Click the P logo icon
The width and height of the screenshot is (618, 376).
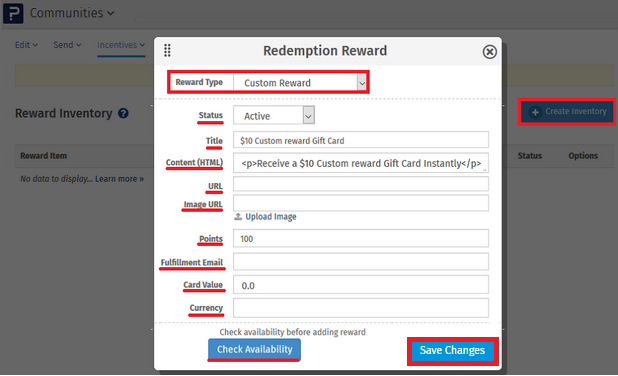point(13,13)
